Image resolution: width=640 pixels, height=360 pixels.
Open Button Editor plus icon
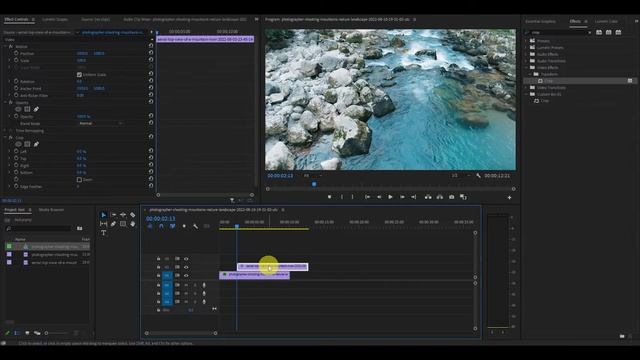tap(509, 198)
